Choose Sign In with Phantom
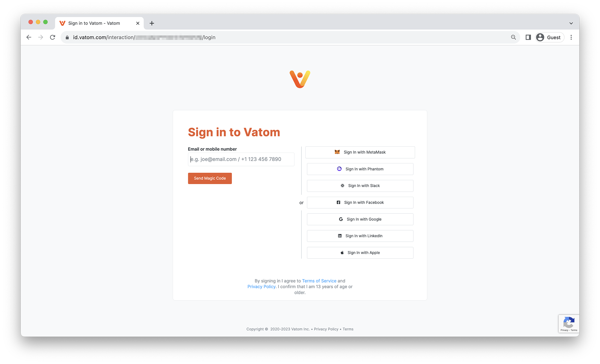 tap(360, 169)
